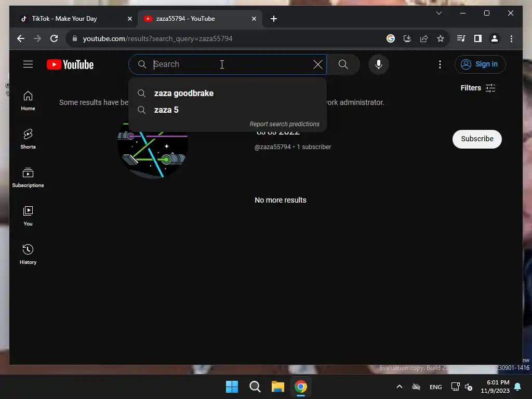Switch to the TikTok tab
Screen dimensions: 532x399
(x=75, y=19)
